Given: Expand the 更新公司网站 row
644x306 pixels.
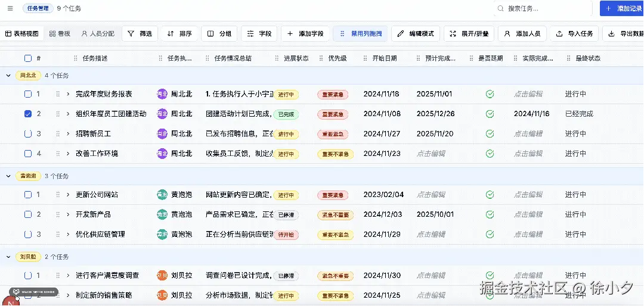Looking at the screenshot, I should point(68,195).
